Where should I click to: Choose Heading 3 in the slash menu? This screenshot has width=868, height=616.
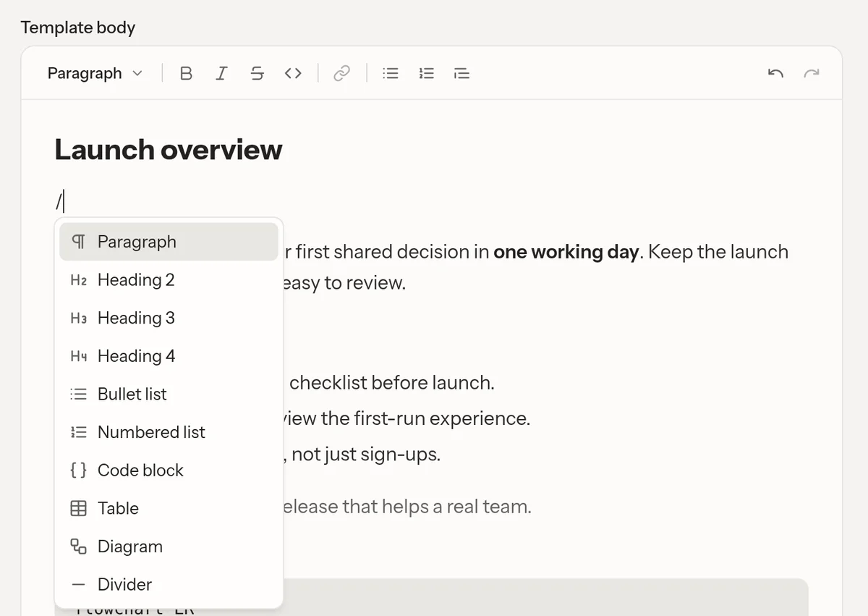pyautogui.click(x=169, y=318)
